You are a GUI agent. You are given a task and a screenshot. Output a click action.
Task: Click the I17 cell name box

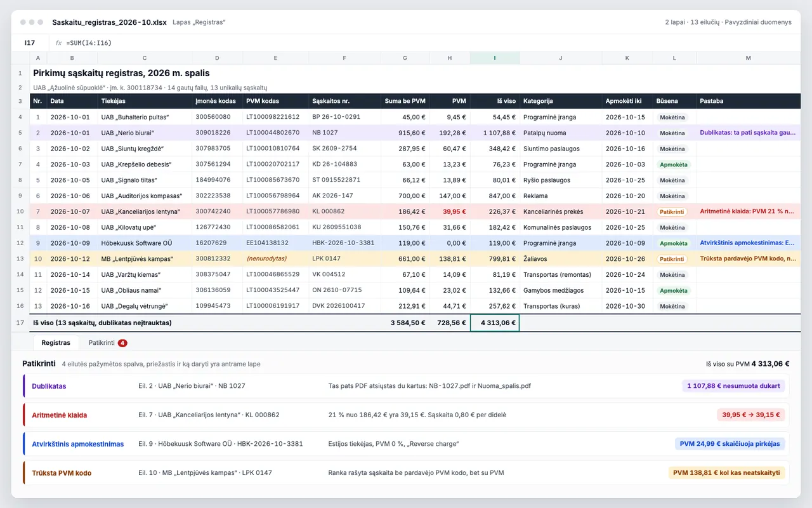pyautogui.click(x=30, y=43)
